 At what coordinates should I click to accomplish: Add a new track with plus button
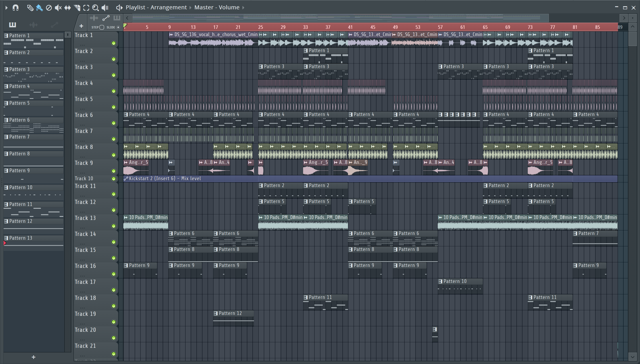[x=81, y=26]
